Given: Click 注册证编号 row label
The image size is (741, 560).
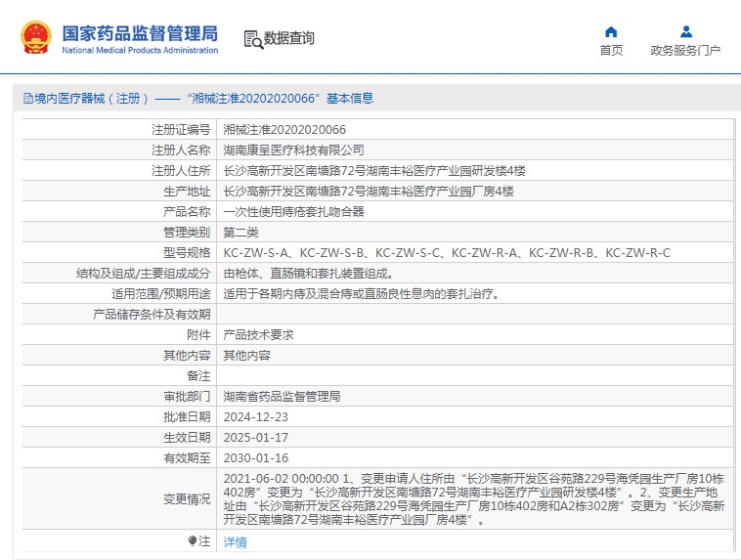Looking at the screenshot, I should click(181, 129).
